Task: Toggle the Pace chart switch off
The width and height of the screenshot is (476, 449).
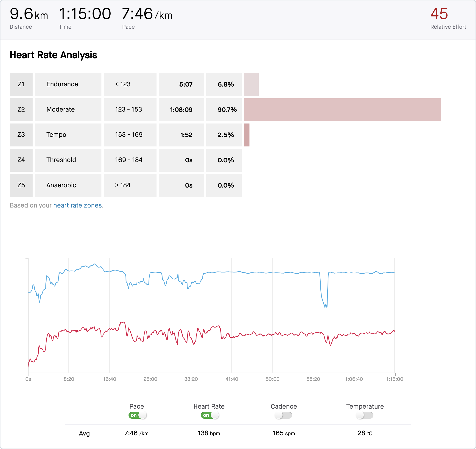Action: [137, 415]
